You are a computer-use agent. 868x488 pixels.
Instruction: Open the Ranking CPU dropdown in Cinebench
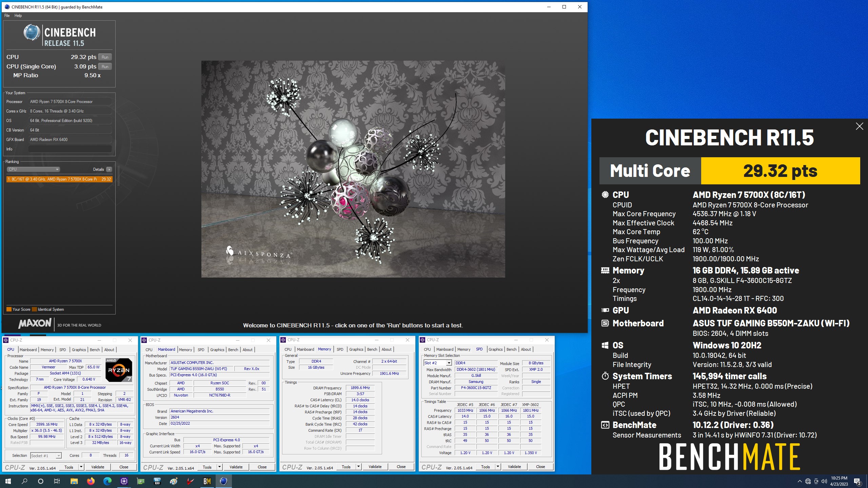(x=33, y=169)
